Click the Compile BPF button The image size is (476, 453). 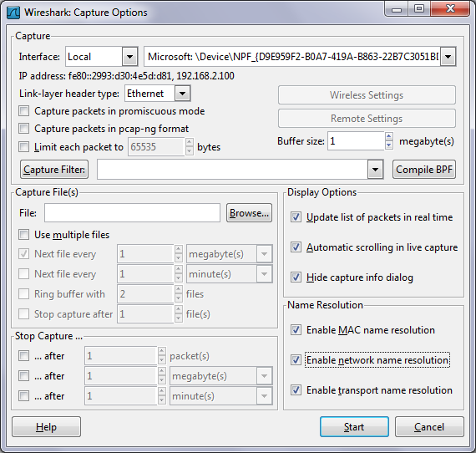[424, 169]
